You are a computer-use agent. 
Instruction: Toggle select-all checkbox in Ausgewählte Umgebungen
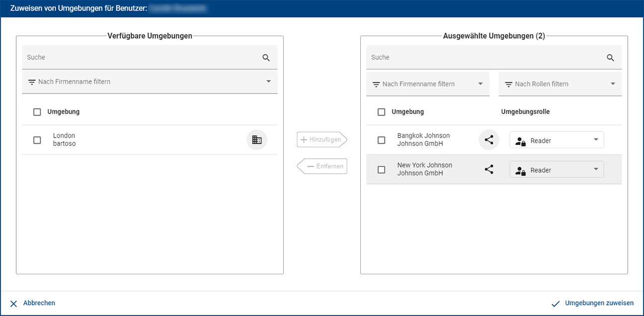pos(381,112)
